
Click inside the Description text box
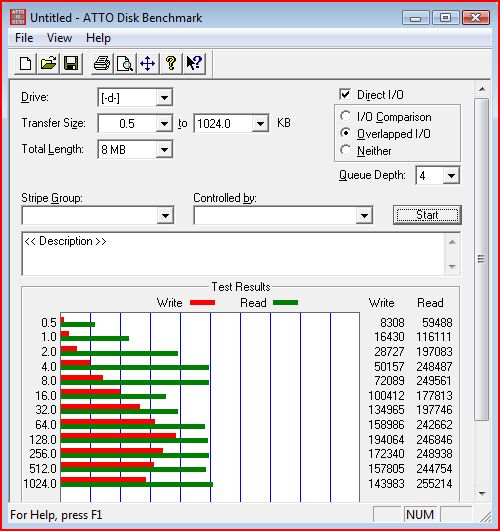tap(234, 254)
